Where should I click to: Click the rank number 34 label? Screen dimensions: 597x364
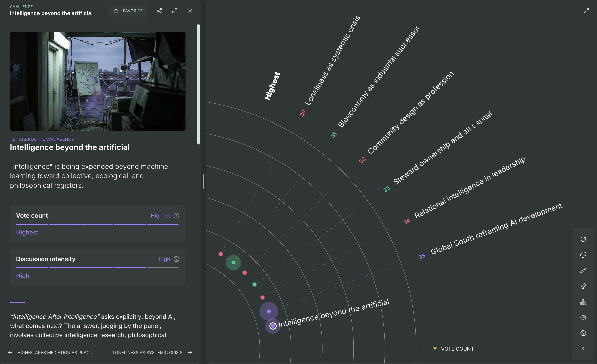pos(407,221)
